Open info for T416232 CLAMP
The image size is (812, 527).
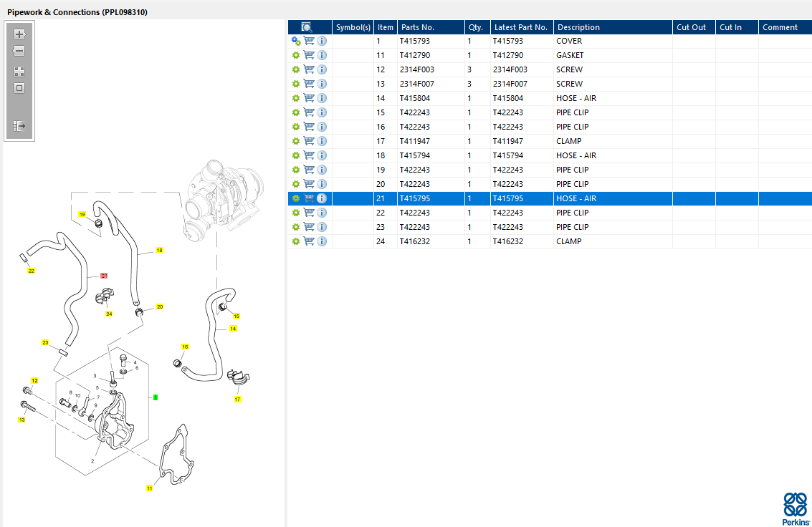[x=322, y=241]
